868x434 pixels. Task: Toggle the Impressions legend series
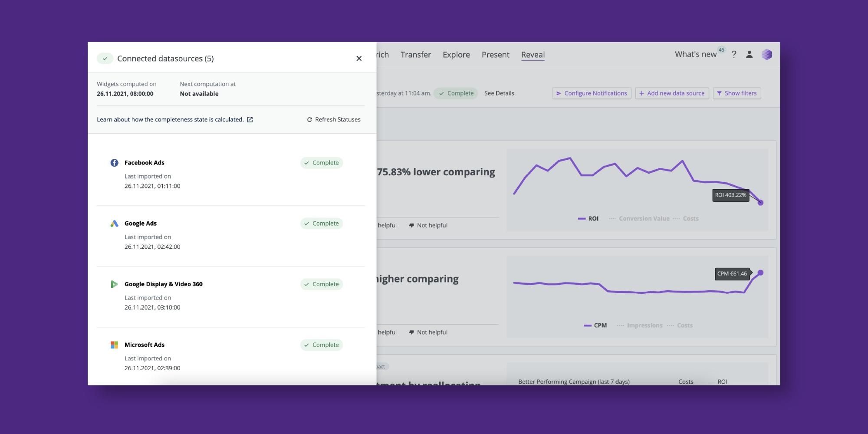644,325
